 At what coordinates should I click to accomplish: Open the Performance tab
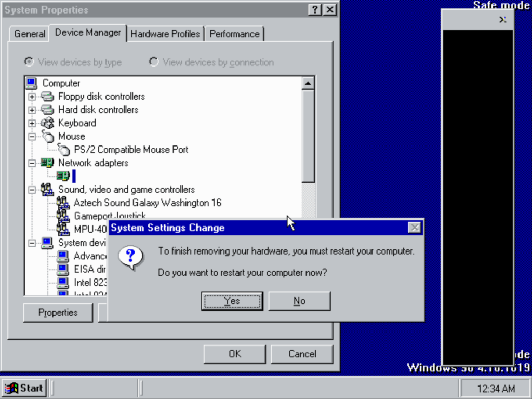[234, 34]
